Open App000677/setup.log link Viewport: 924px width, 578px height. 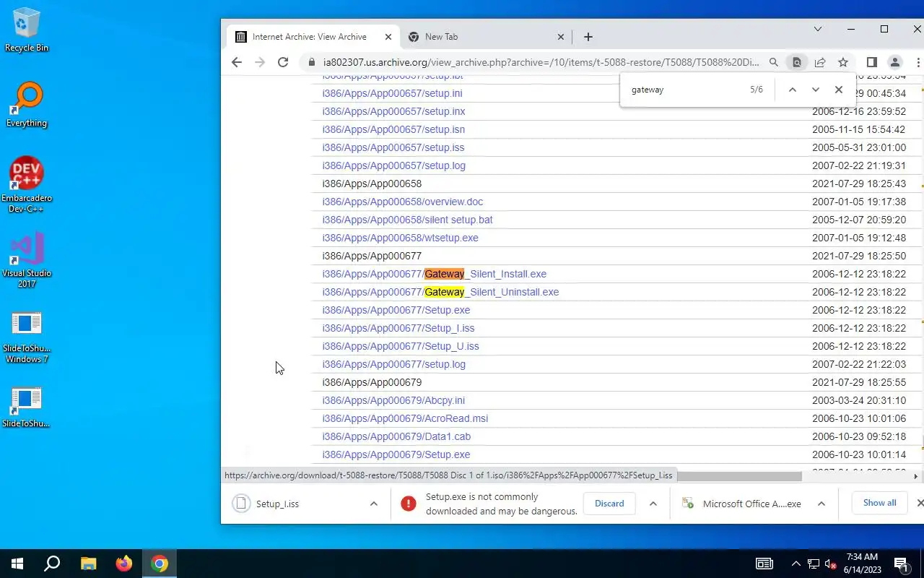394,364
